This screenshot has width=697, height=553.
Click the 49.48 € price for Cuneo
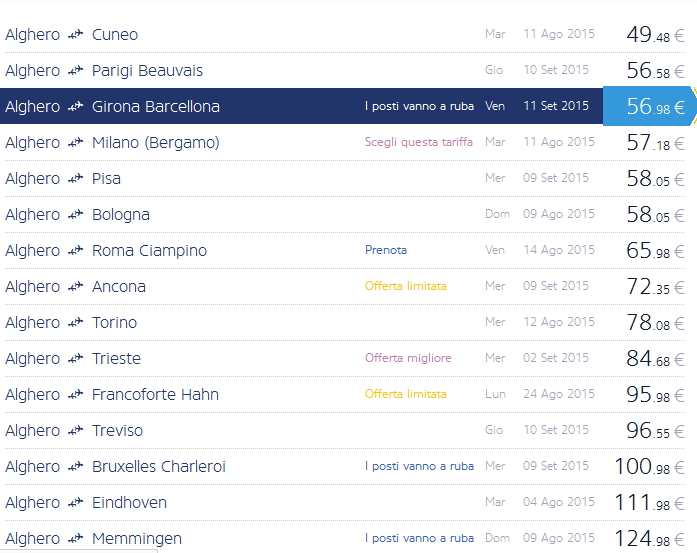click(654, 35)
